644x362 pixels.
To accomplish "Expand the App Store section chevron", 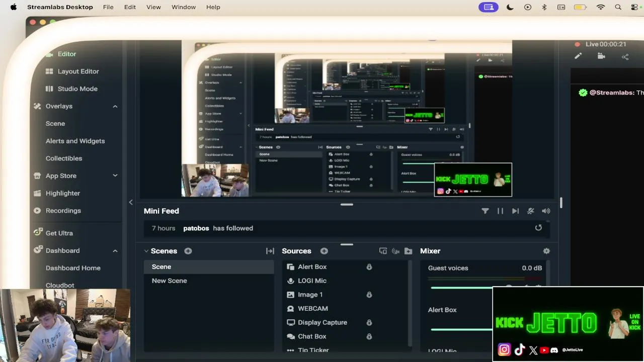I will click(x=115, y=175).
